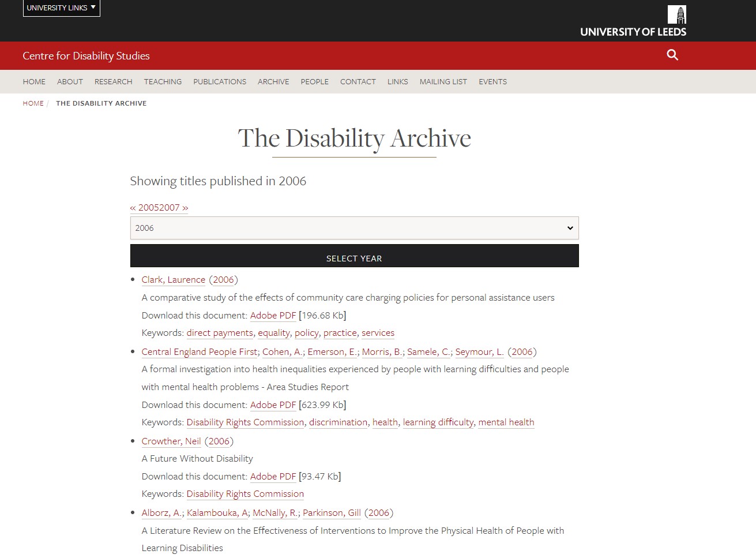
Task: Navigate to the PUBLICATIONS menu item
Action: click(x=220, y=81)
